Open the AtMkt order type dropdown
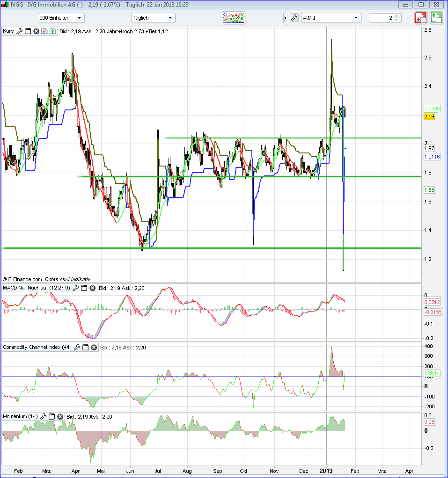Viewport: 448px width, 478px height. tap(331, 18)
